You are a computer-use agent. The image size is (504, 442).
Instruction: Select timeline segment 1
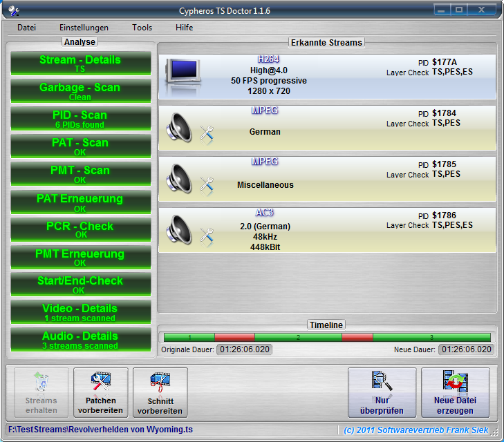tap(189, 337)
